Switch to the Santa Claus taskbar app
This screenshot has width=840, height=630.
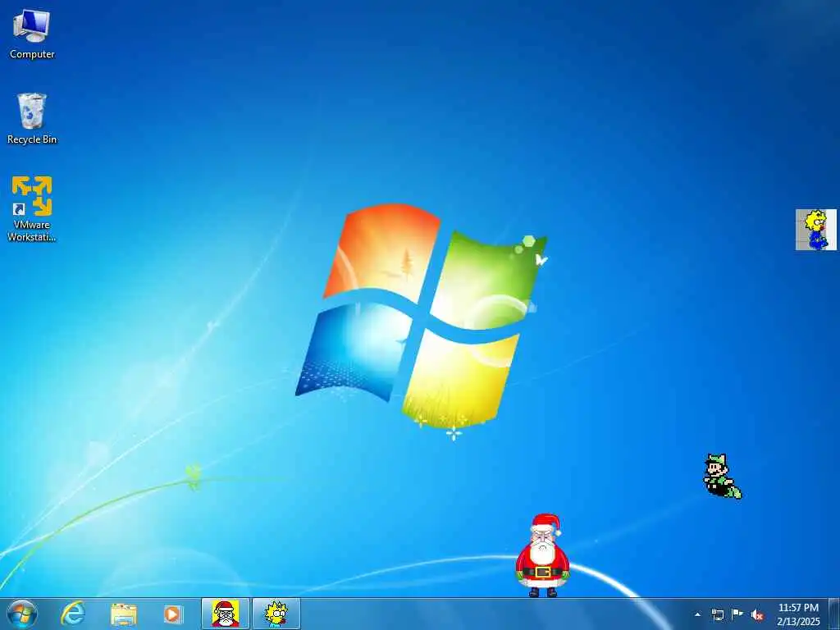[226, 614]
